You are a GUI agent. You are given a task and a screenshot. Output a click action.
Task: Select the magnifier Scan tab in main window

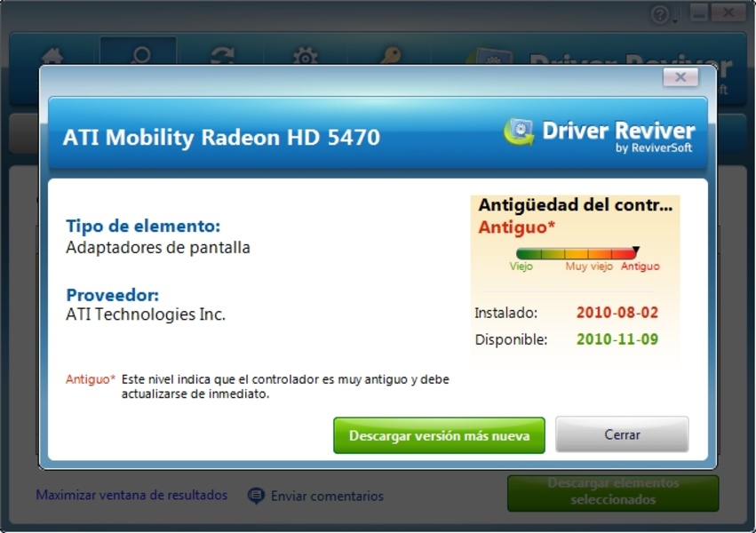click(139, 52)
